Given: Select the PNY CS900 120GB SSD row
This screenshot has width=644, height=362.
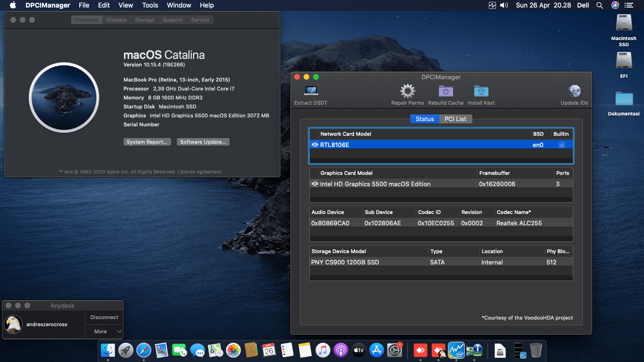Looking at the screenshot, I should point(441,262).
